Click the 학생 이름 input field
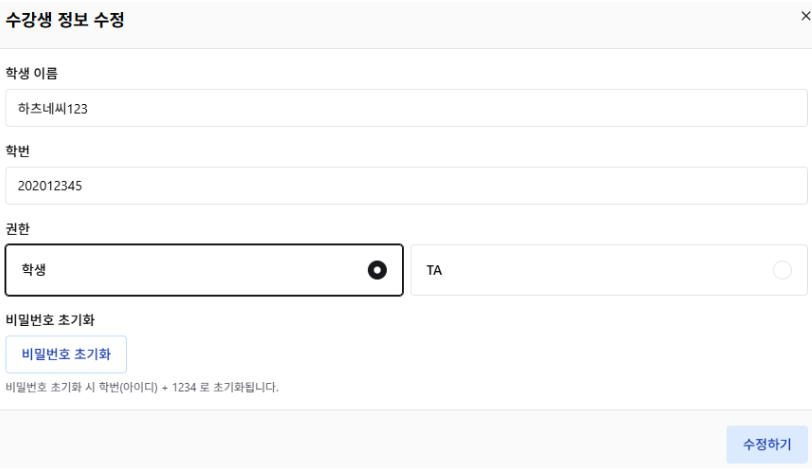The height and width of the screenshot is (469, 812). tap(405, 108)
